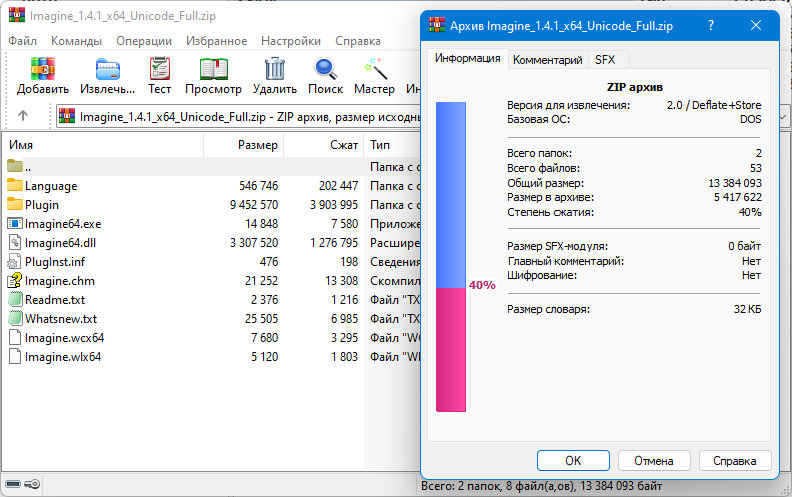Viewport: 792px width, 497px height.
Task: Expand the address bar dropdown arrow
Action: coord(784,117)
